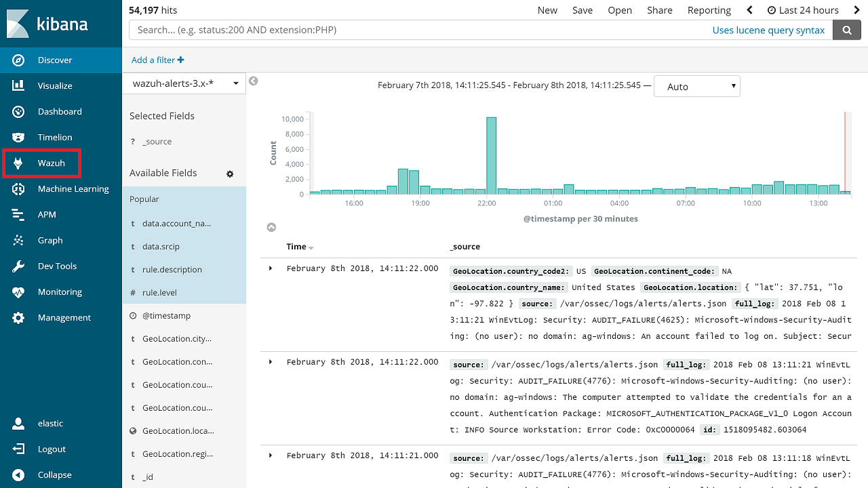Image resolution: width=868 pixels, height=488 pixels.
Task: Click the Open menu item
Action: coord(620,10)
